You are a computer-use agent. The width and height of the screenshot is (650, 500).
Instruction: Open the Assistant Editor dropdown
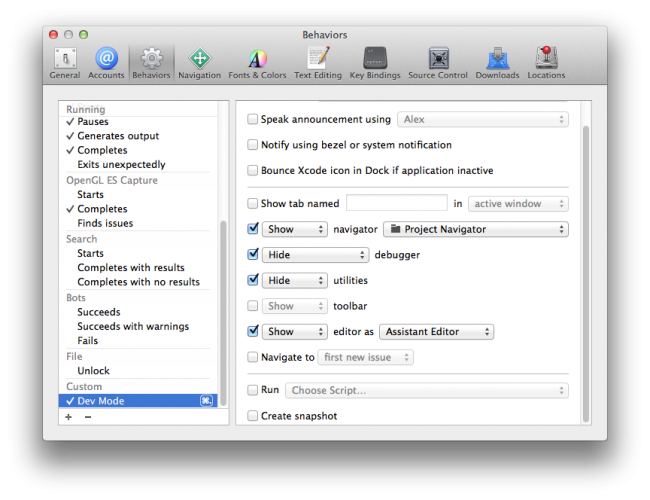click(x=437, y=332)
